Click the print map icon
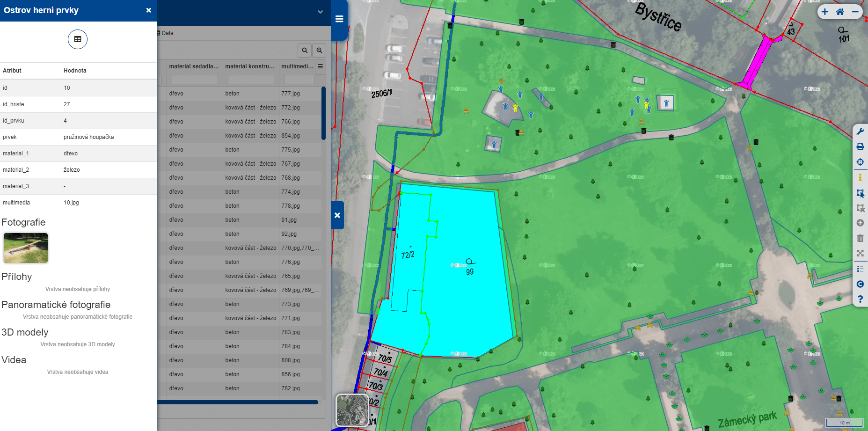This screenshot has width=868, height=431. (x=860, y=147)
